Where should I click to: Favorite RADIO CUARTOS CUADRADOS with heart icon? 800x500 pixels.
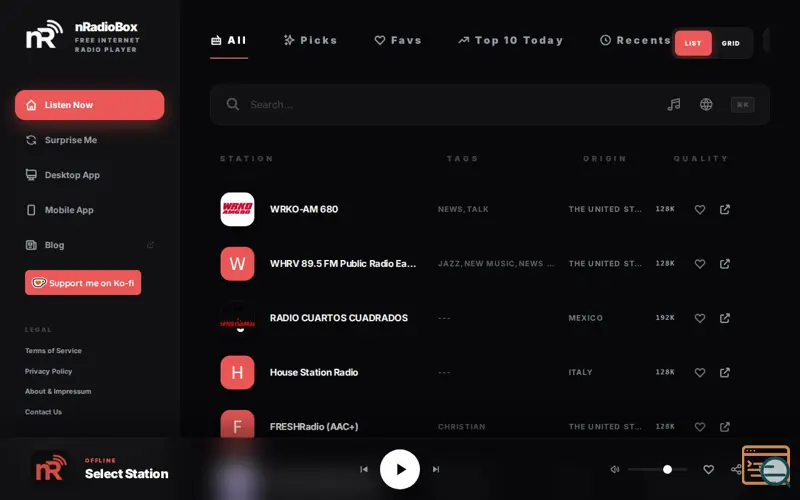click(x=700, y=318)
